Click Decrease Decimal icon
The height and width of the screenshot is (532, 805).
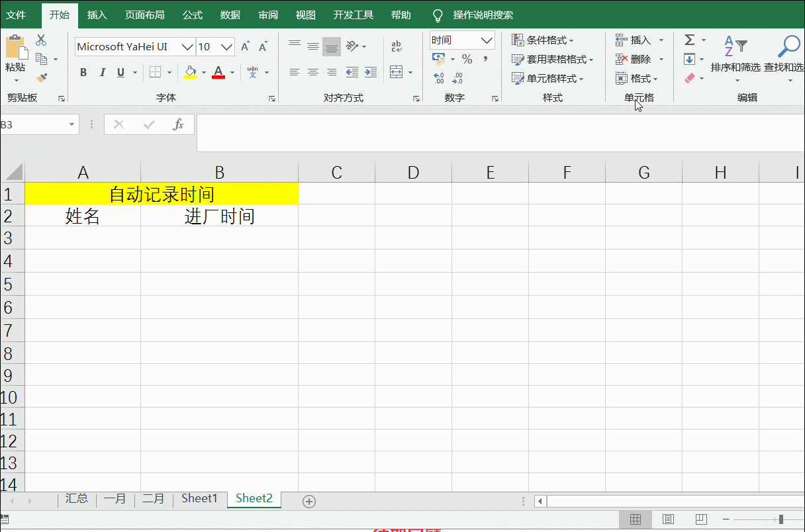pos(458,78)
